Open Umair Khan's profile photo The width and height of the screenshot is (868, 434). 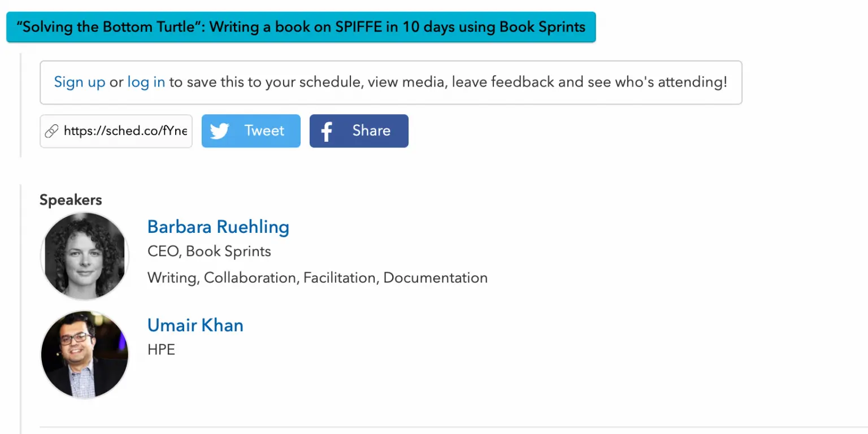click(x=85, y=355)
